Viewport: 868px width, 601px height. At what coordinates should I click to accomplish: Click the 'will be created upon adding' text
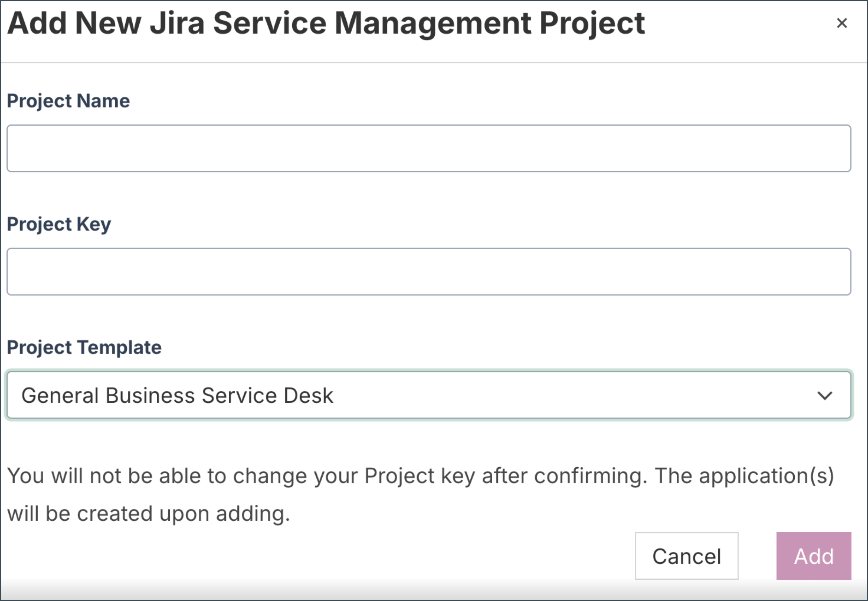(149, 514)
